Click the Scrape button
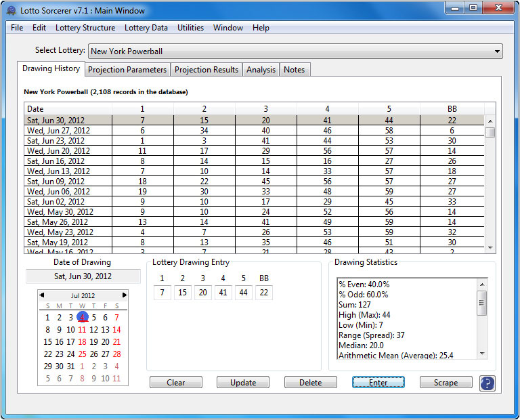Viewport: 520px width, 420px height. coord(446,383)
